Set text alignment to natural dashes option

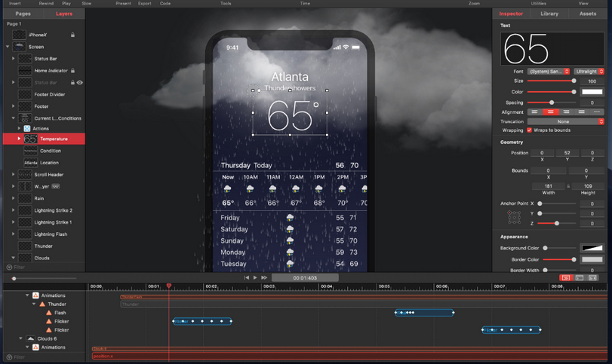point(596,112)
